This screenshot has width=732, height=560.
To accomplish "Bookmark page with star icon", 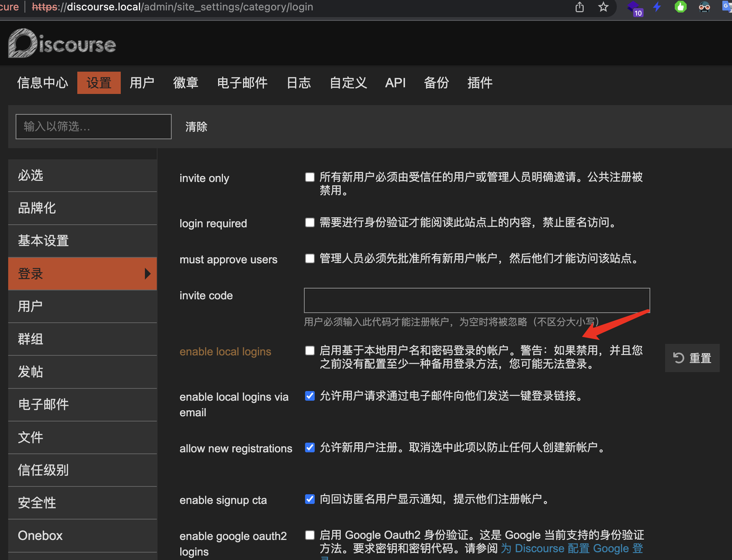I will click(603, 7).
